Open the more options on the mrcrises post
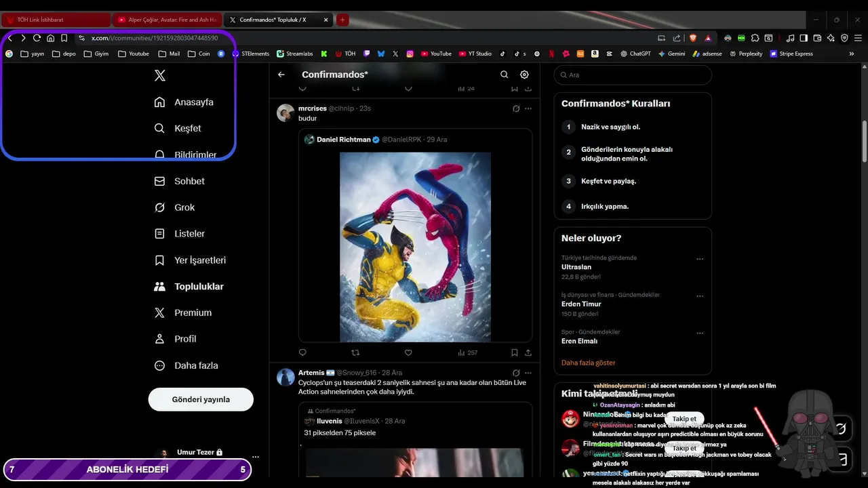868x488 pixels. [x=528, y=108]
